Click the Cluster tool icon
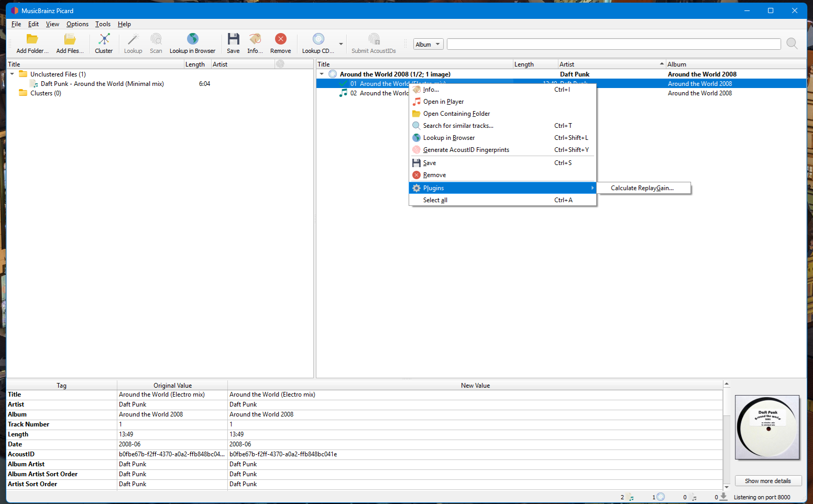Viewport: 813px width, 504px height. click(104, 40)
